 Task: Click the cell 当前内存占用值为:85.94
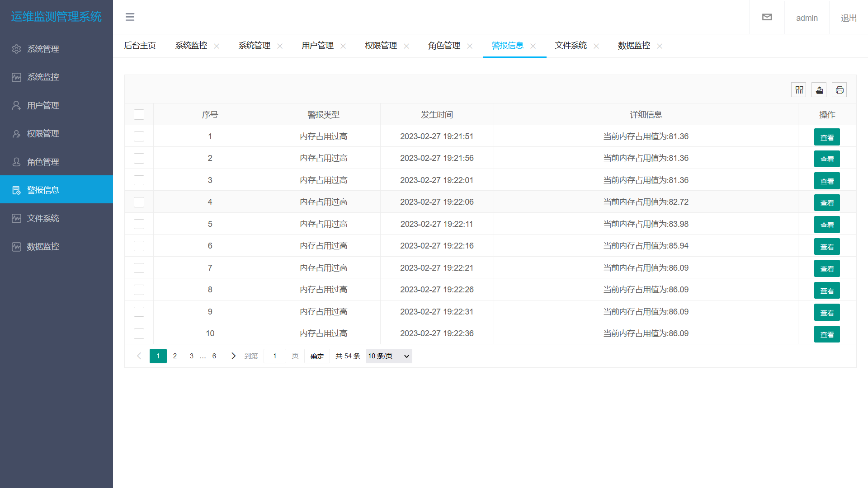click(646, 246)
